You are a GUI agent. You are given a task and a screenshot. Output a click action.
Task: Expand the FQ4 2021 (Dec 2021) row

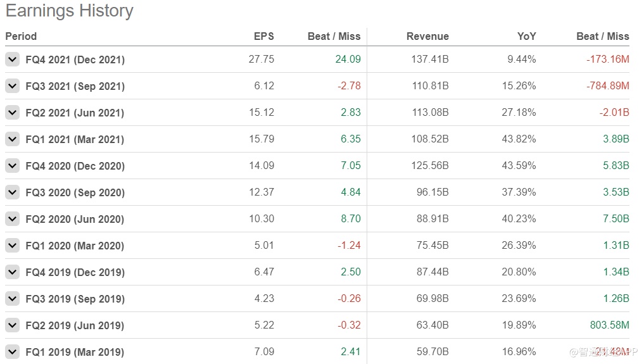[x=12, y=60]
